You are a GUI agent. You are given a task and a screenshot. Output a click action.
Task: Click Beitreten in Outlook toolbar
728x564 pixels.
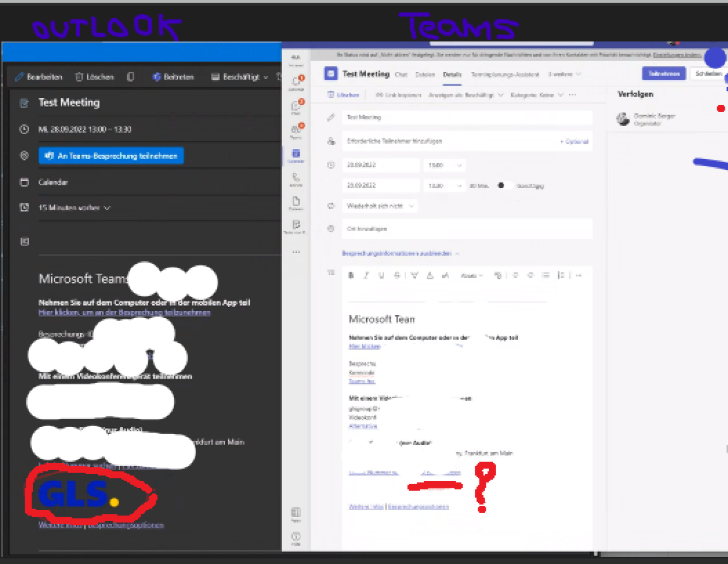click(173, 77)
